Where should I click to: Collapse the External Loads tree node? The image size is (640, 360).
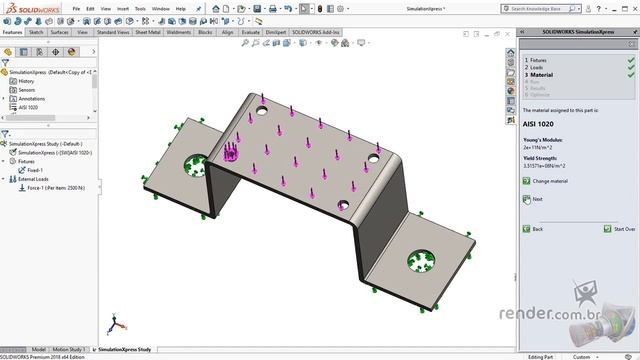[4, 179]
